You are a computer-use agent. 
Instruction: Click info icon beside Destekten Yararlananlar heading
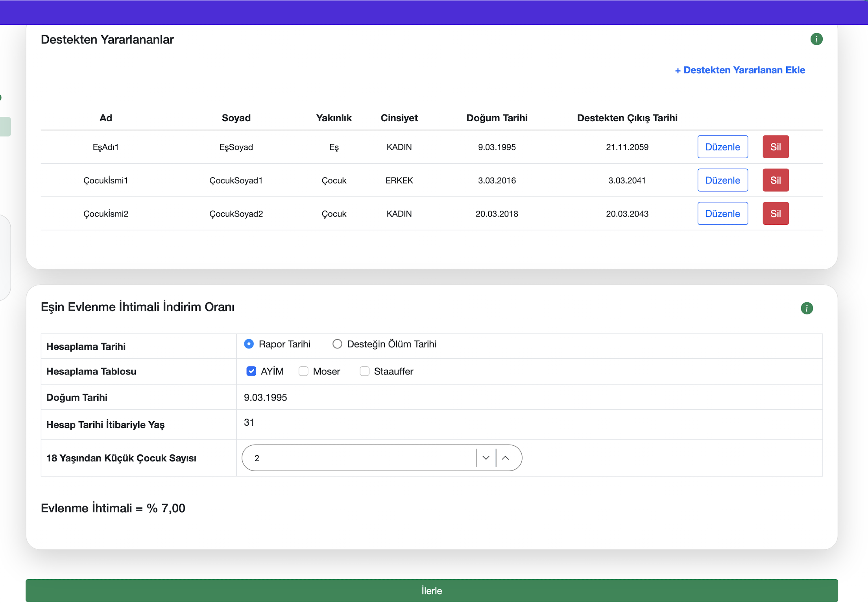(816, 39)
